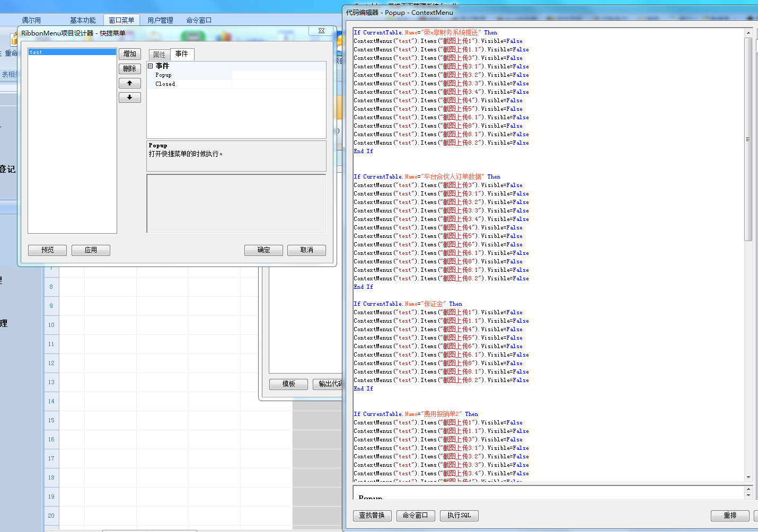Screen dimensions: 758x532
Task: Close the RibbonMenu designer dialog
Action: [x=321, y=31]
